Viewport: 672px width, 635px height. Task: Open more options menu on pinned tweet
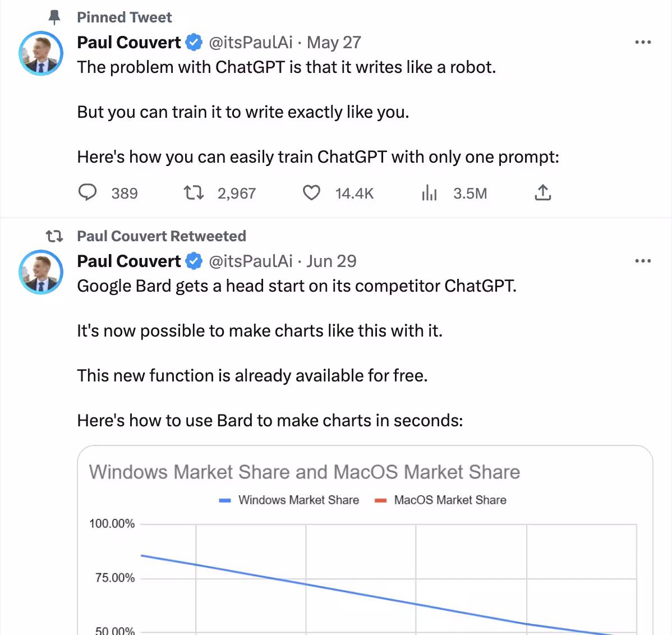click(642, 42)
